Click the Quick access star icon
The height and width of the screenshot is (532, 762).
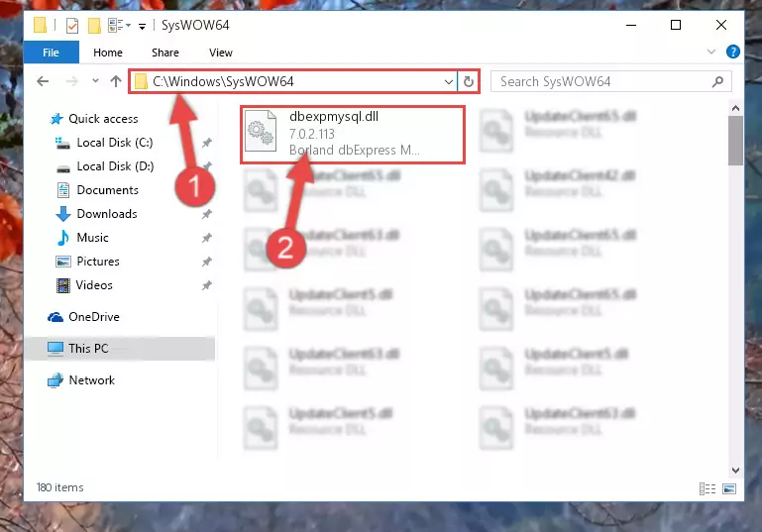pos(56,119)
